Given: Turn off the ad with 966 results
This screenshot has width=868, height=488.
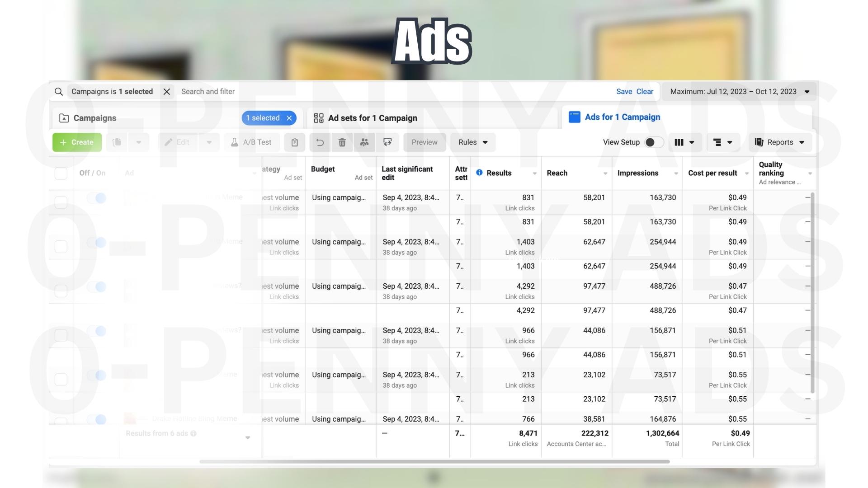Looking at the screenshot, I should point(97,331).
